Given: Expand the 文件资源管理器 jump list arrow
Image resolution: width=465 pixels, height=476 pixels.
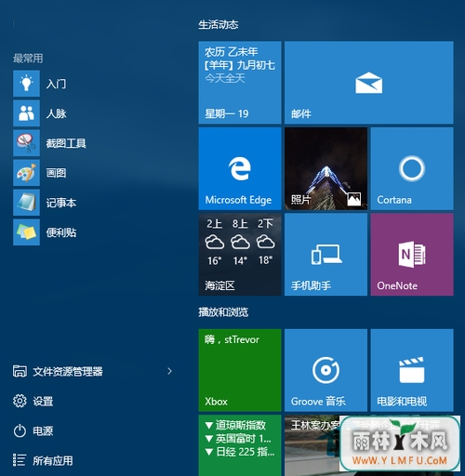Looking at the screenshot, I should pos(169,371).
